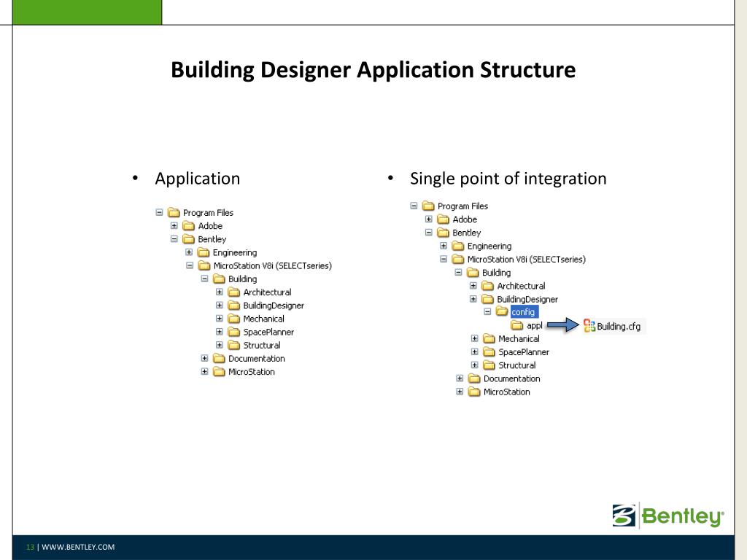Collapse Bentley in the integration tree
747x560 pixels.
tap(429, 233)
